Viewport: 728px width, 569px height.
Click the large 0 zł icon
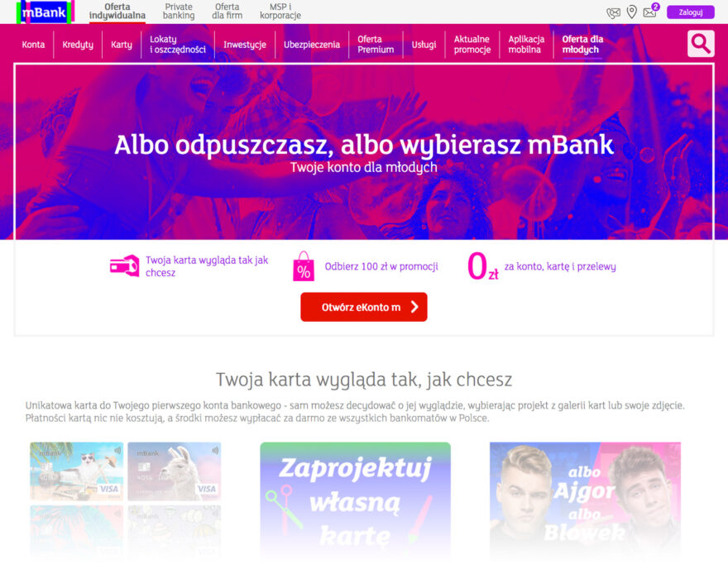click(x=482, y=266)
